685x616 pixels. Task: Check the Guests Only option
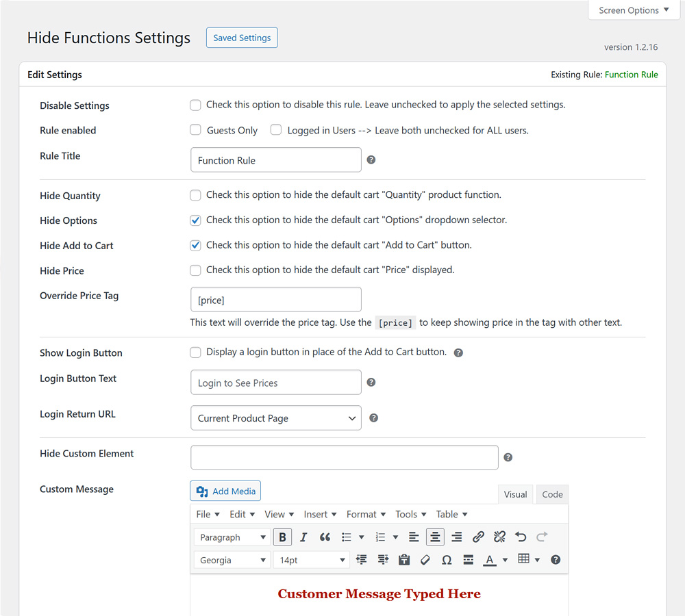[x=195, y=130]
